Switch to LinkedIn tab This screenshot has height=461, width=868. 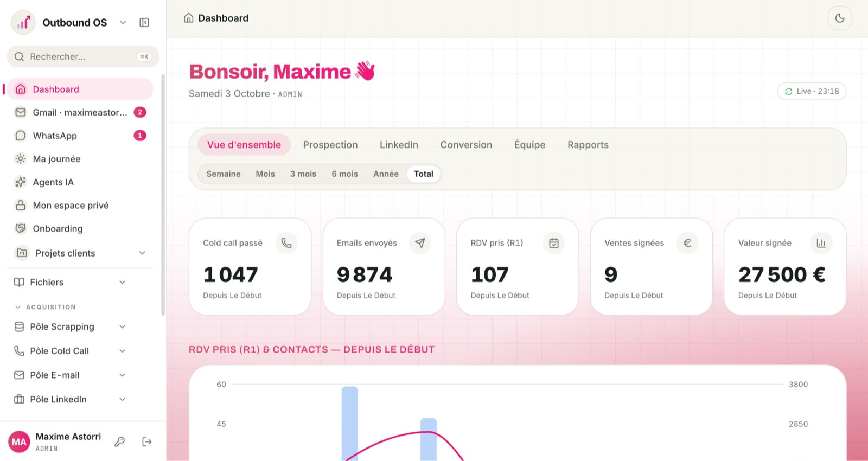(x=399, y=145)
